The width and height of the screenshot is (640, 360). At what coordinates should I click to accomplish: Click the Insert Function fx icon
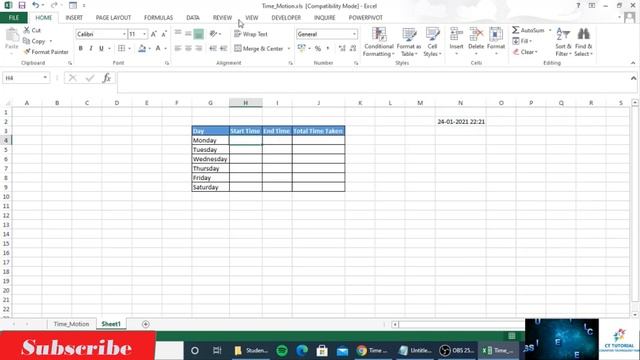click(107, 78)
